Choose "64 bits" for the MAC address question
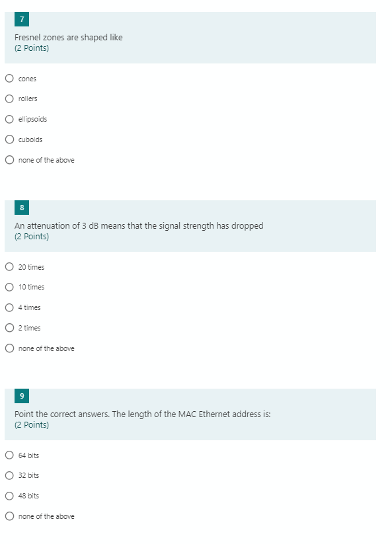Screen dimensions: 392x544 coord(9,455)
